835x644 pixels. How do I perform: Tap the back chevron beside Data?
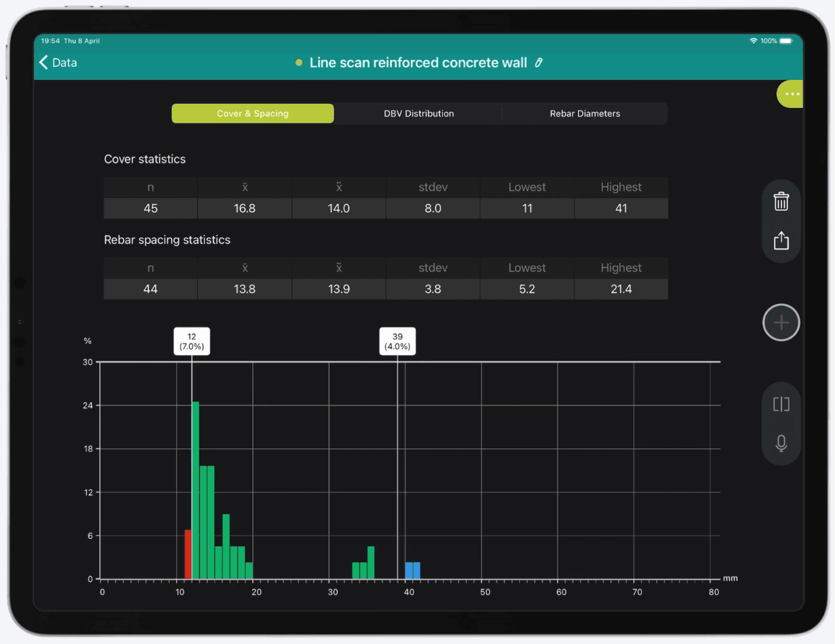(44, 63)
